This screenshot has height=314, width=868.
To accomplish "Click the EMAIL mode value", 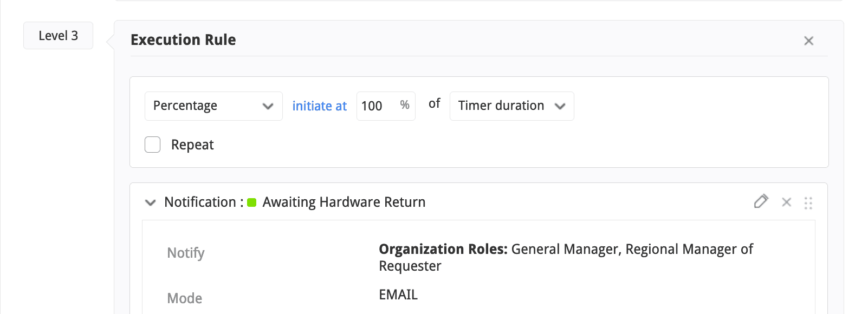I will click(x=398, y=295).
